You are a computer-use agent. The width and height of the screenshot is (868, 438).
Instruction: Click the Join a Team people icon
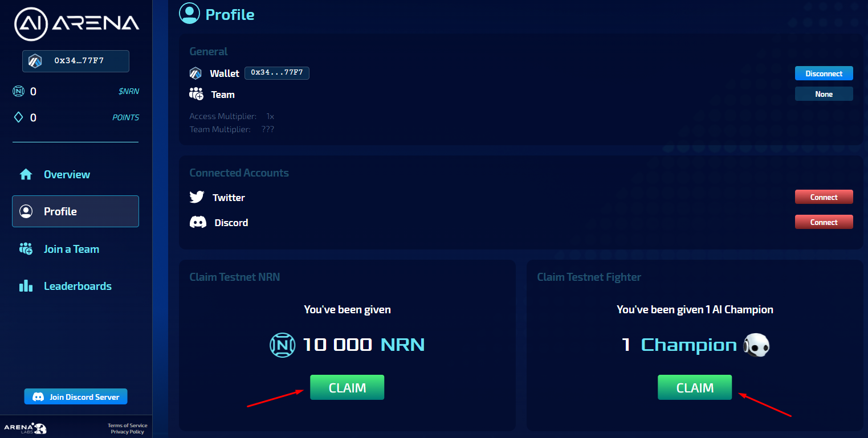26,249
